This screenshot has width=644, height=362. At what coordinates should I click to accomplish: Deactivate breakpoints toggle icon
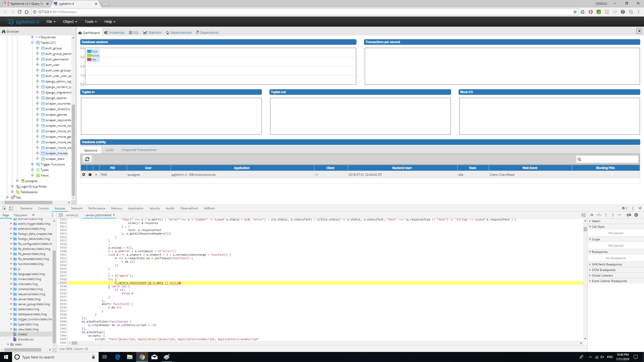pyautogui.click(x=629, y=215)
